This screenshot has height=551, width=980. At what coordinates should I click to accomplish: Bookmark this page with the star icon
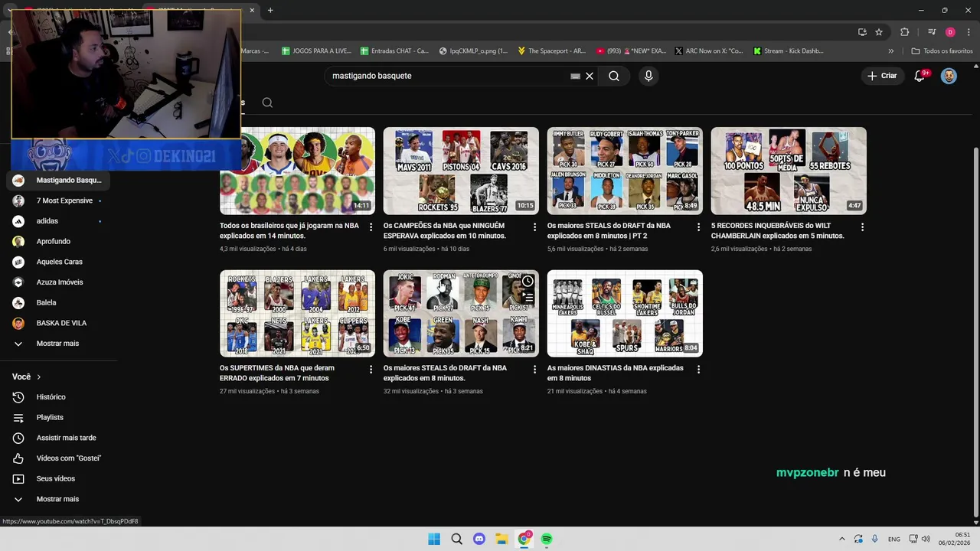click(x=879, y=32)
